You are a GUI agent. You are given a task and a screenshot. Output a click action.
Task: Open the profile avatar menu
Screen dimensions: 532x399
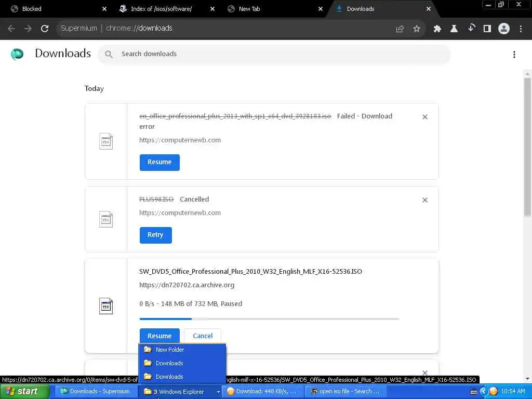pos(504,29)
